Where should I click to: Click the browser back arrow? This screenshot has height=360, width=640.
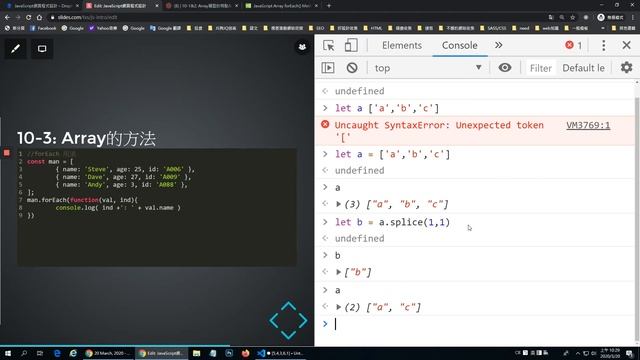click(7, 17)
